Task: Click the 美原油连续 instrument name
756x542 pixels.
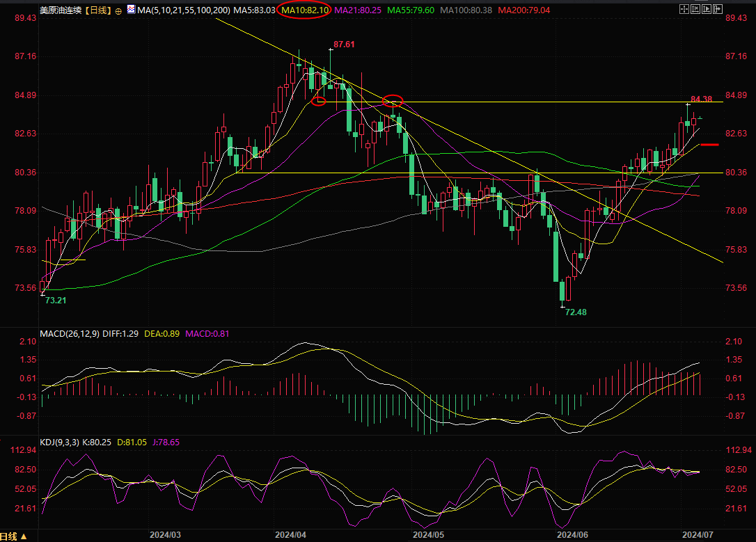Action: click(60, 11)
